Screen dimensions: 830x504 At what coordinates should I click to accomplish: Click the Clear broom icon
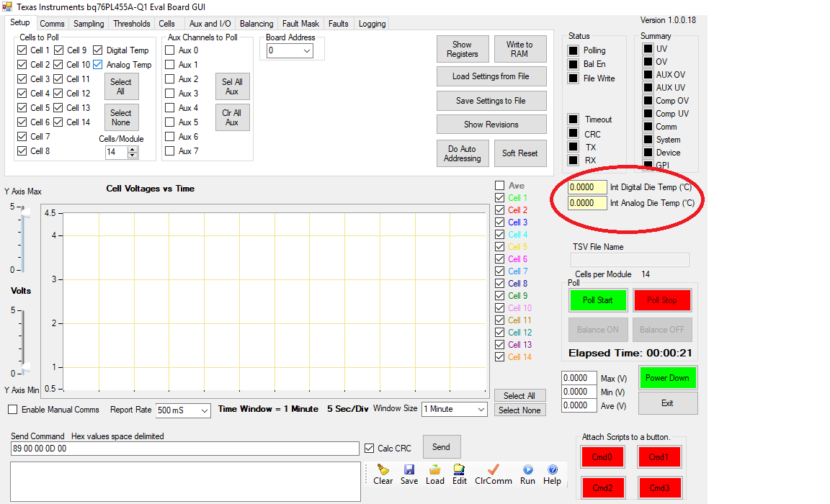click(383, 469)
